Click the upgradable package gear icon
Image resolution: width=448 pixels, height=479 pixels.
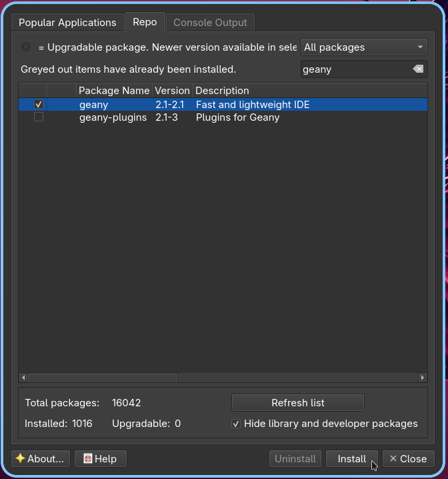26,47
